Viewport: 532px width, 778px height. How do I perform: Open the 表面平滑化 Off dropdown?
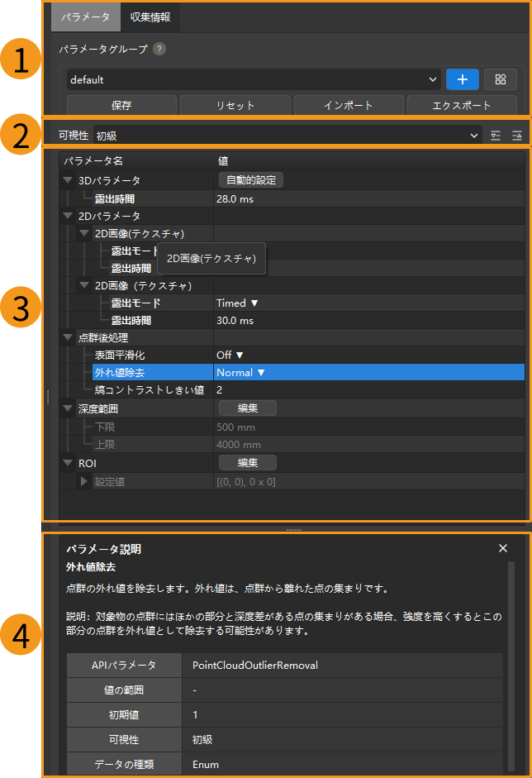coord(230,356)
